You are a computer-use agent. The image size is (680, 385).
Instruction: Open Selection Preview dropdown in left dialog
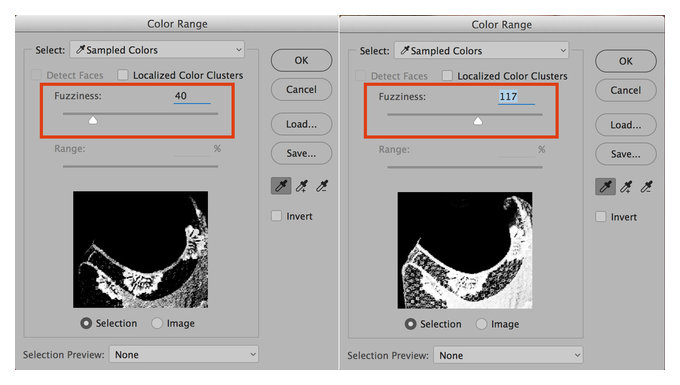184,355
